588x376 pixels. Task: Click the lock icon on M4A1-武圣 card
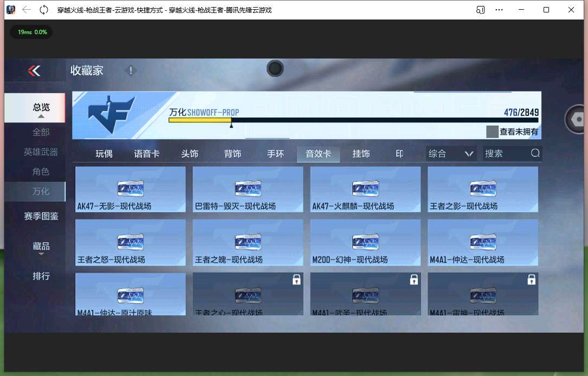[413, 279]
